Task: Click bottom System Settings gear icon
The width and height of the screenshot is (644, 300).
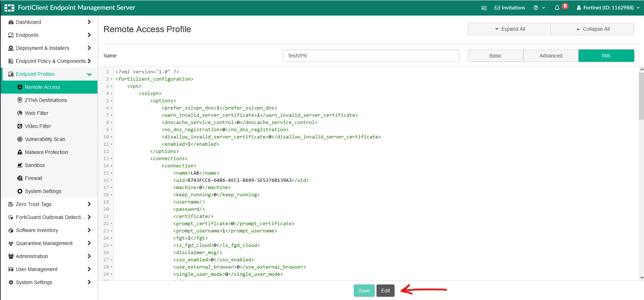Action: coord(11,282)
